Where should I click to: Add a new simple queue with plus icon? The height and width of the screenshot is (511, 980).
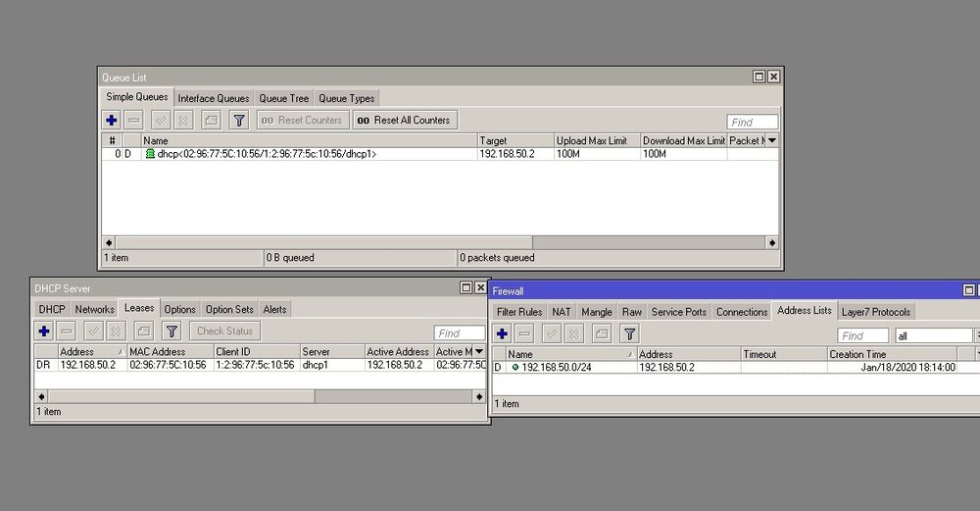coord(112,121)
